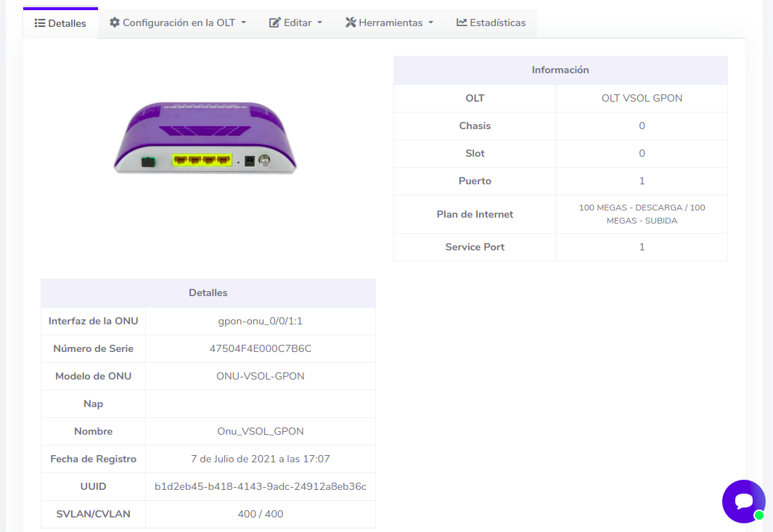Click the SVLAN/CVLAN value 400 / 400
The width and height of the screenshot is (773, 532).
(261, 514)
